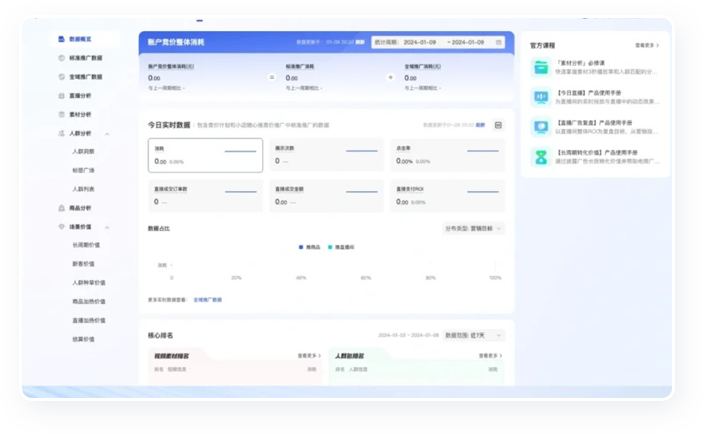Click the settings icon beside 今日实时数据 refresh
The width and height of the screenshot is (704, 434).
pyautogui.click(x=498, y=125)
